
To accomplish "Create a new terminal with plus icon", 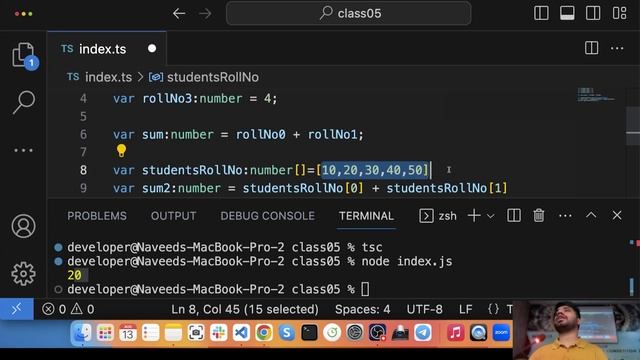I will [474, 216].
